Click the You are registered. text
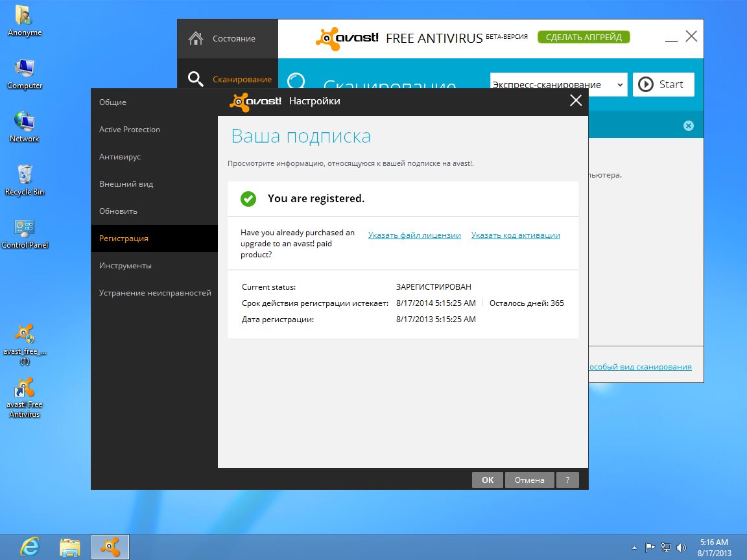This screenshot has width=747, height=560. point(316,198)
